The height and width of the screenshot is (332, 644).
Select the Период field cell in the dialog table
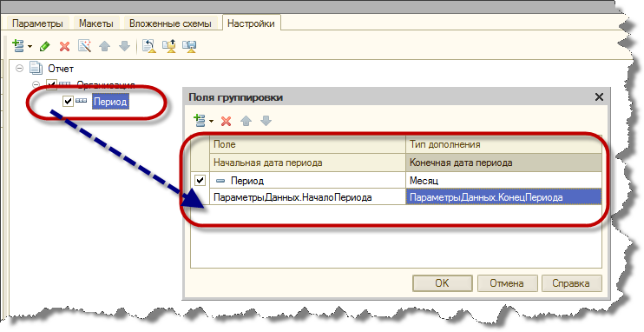pos(307,181)
